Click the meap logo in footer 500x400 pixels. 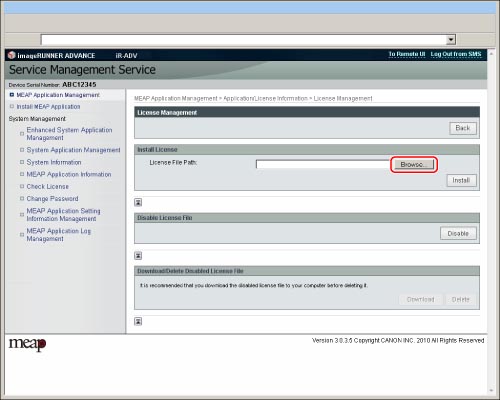(27, 344)
